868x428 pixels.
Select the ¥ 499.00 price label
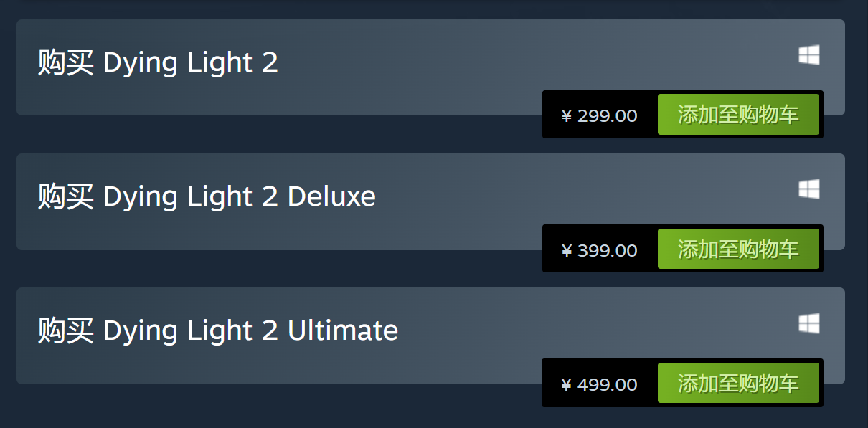point(599,384)
